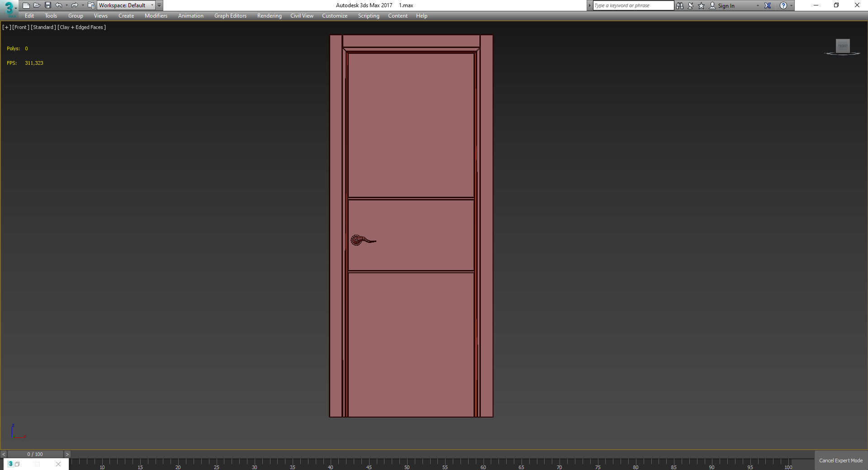The image size is (868, 470).
Task: Click the FPS: 311,323 statistic
Action: [x=25, y=63]
